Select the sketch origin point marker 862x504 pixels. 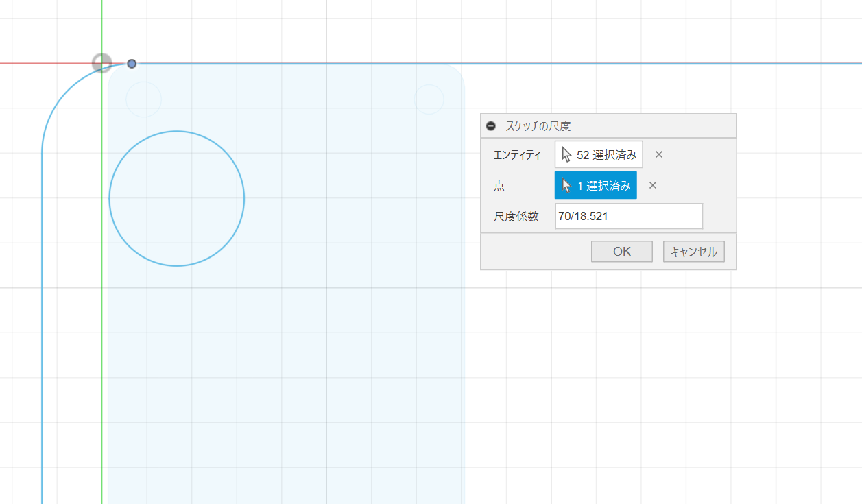tap(101, 63)
